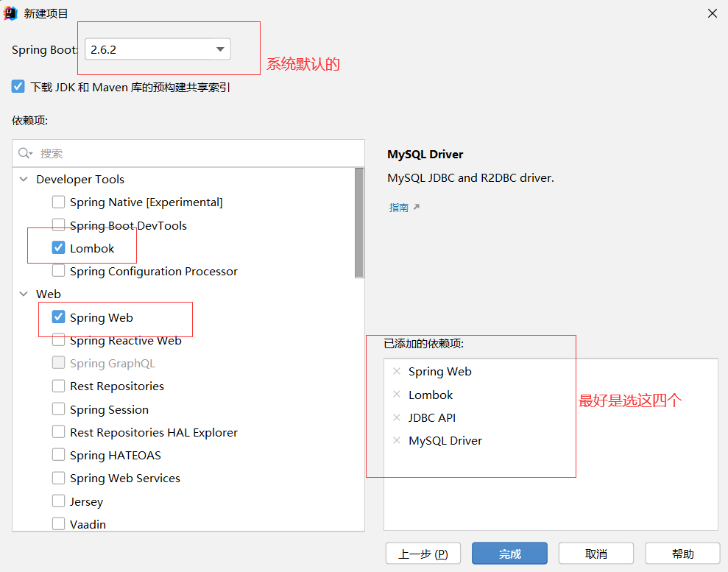
Task: Select Lombok in added dependencies list
Action: 431,395
